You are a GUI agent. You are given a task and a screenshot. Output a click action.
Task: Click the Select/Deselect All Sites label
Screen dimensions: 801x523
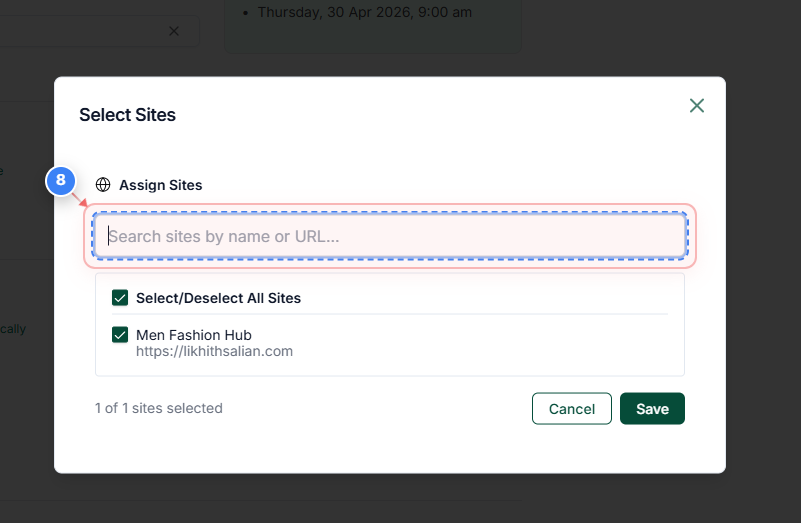pyautogui.click(x=219, y=298)
